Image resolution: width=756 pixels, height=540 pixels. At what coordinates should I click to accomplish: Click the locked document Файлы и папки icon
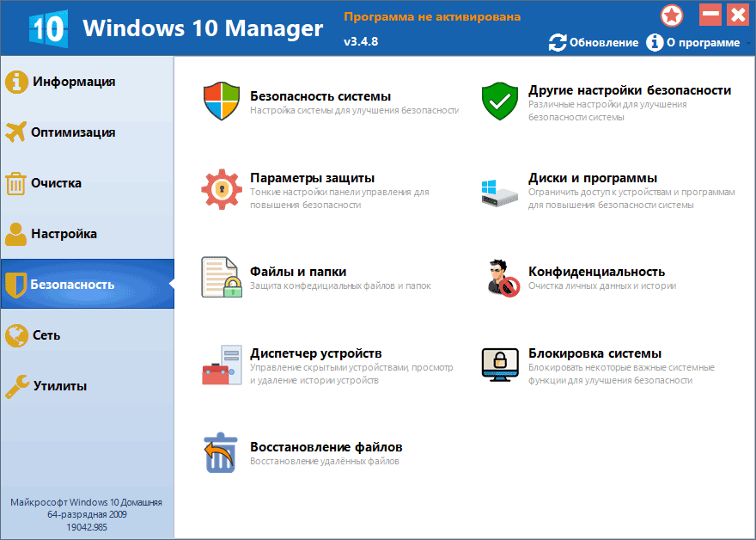pos(222,277)
